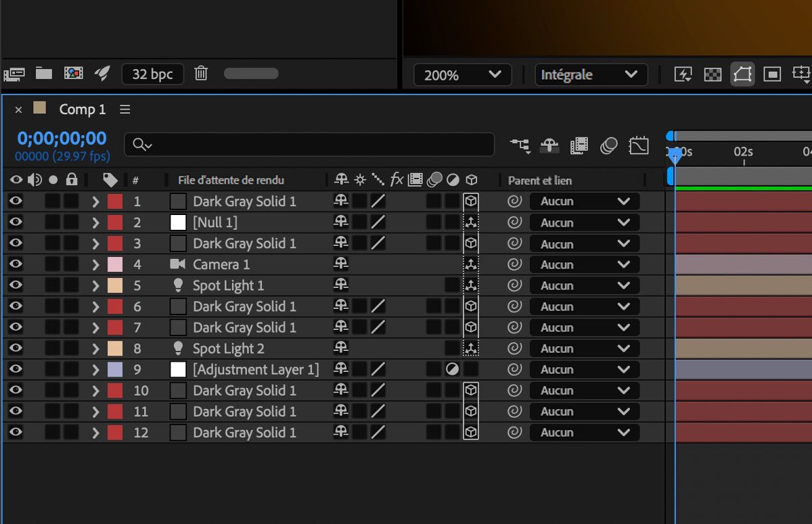This screenshot has width=812, height=524.
Task: Click the lock column header icon
Action: (x=72, y=180)
